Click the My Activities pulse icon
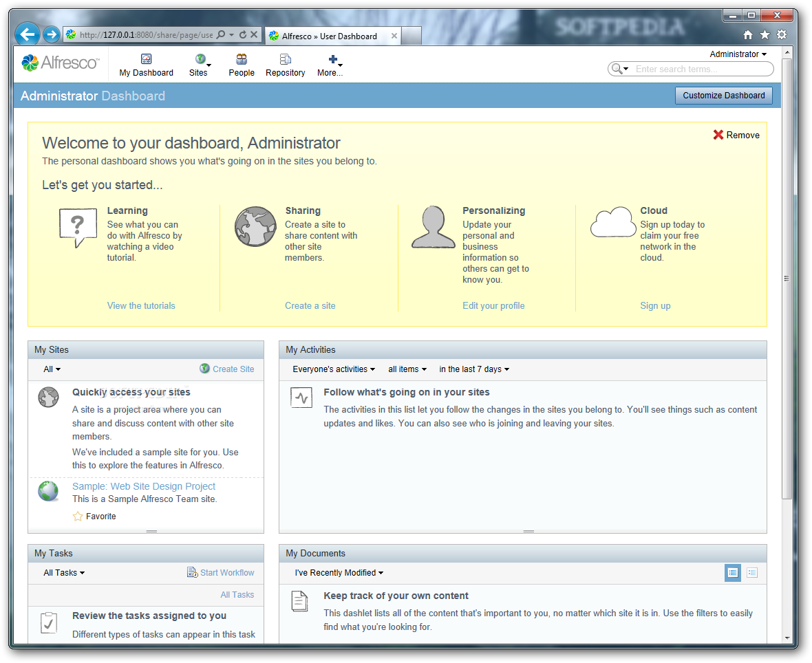 coord(301,398)
